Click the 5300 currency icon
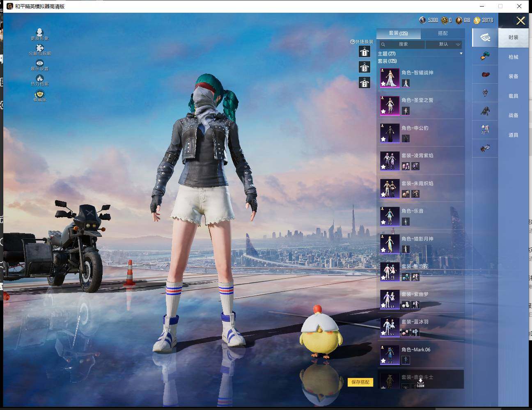This screenshot has height=410, width=532. [x=422, y=20]
